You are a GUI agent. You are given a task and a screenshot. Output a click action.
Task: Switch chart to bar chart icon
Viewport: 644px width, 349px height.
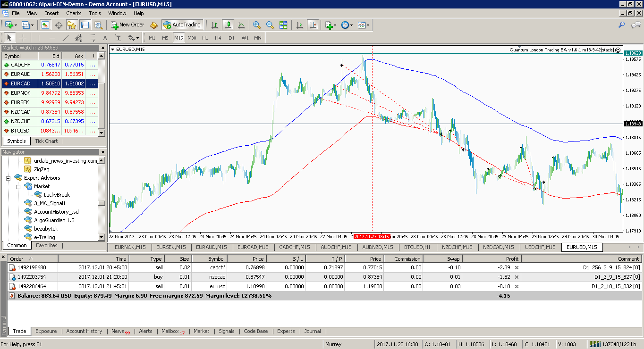pos(215,25)
